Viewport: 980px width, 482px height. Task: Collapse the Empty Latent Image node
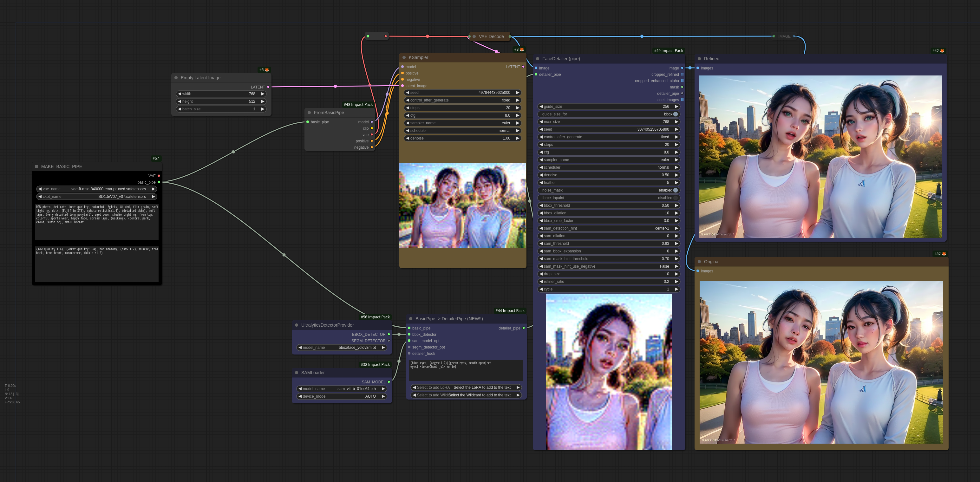pos(176,78)
